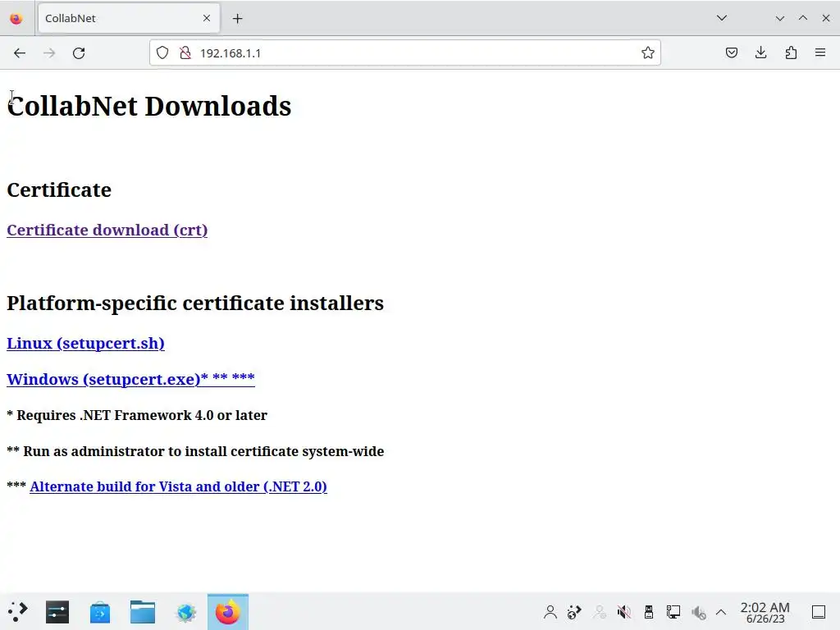Expand hidden system tray icons arrow
The width and height of the screenshot is (840, 630).
[x=721, y=612]
